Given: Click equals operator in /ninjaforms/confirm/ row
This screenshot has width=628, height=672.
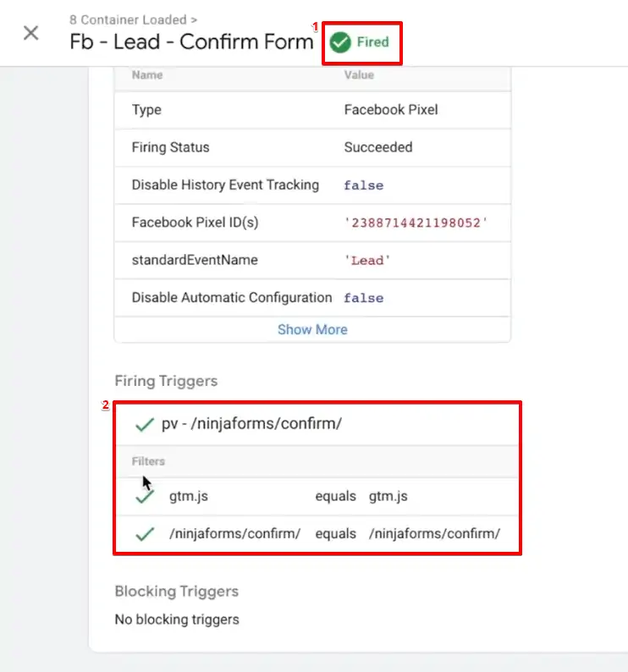Looking at the screenshot, I should click(336, 533).
